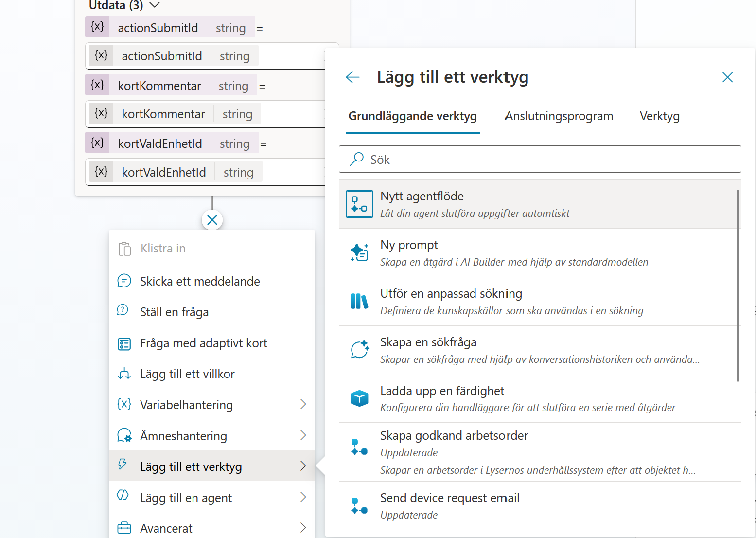Expand the Lägg till ett verktyg submenu arrow
Image resolution: width=756 pixels, height=538 pixels.
click(303, 466)
